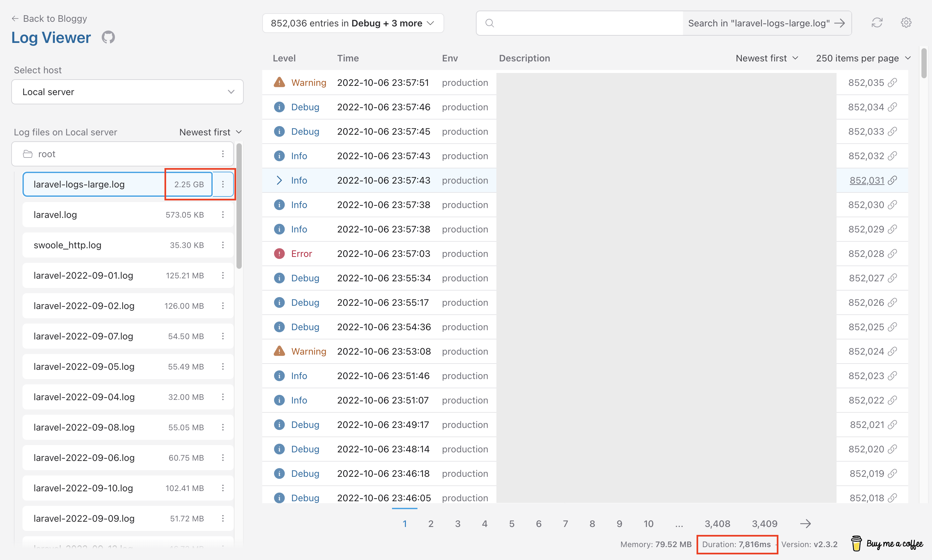
Task: Click the Log Viewer title link
Action: pos(51,37)
